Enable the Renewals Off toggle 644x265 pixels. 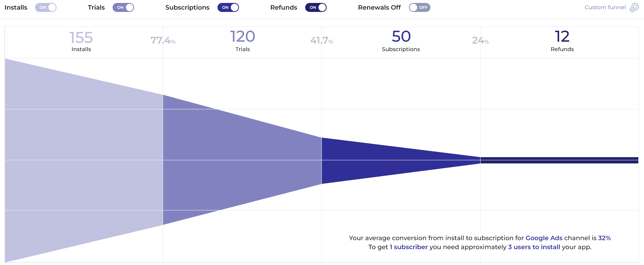[x=419, y=7]
